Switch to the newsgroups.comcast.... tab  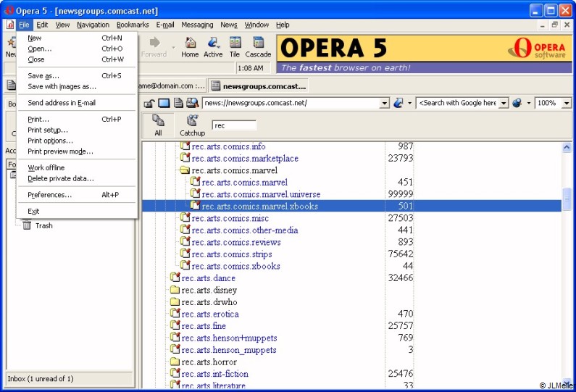tap(258, 86)
